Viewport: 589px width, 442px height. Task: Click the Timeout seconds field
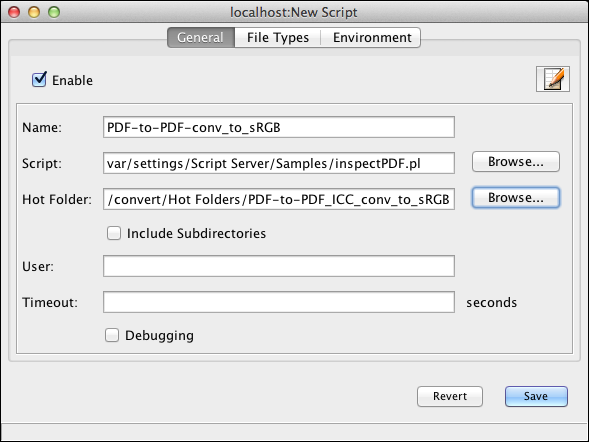click(279, 302)
